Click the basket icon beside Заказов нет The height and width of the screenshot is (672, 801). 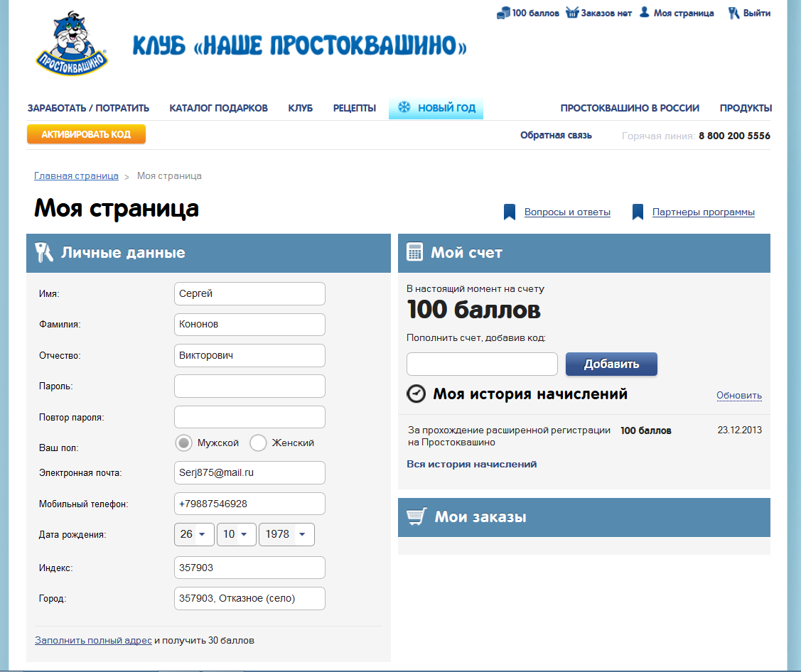(572, 13)
